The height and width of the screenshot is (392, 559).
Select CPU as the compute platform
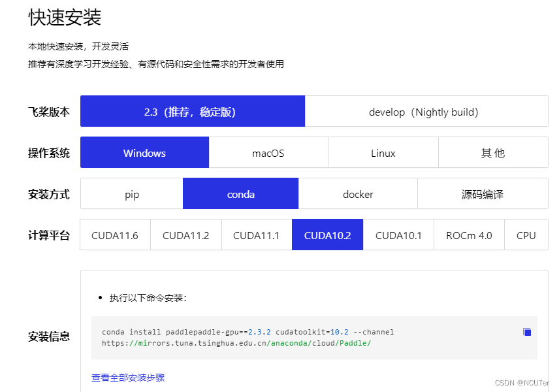click(x=526, y=235)
